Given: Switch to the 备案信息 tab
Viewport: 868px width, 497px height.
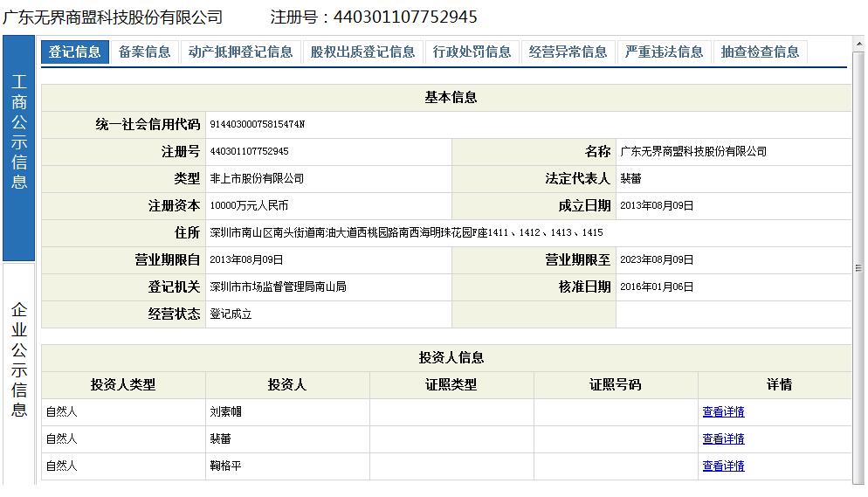Looking at the screenshot, I should coord(145,52).
